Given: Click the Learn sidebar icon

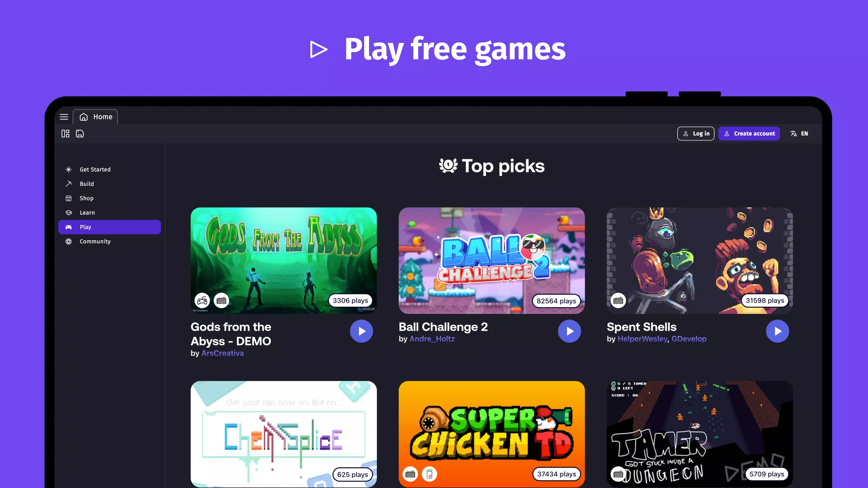Looking at the screenshot, I should (x=69, y=212).
